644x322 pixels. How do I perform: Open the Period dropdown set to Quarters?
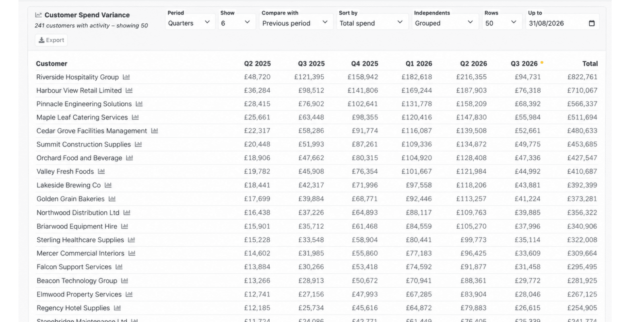190,22
